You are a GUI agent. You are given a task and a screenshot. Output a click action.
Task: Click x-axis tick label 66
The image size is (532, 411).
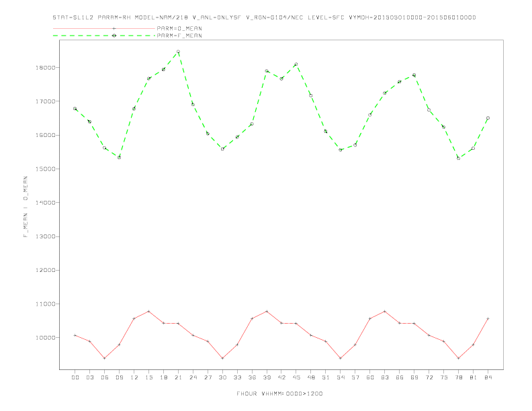tap(400, 377)
